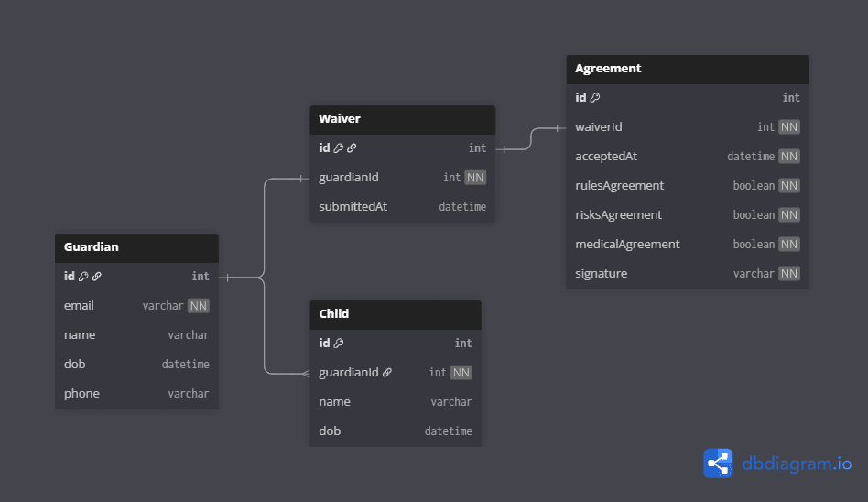Select the Child table title bar

pyautogui.click(x=395, y=314)
